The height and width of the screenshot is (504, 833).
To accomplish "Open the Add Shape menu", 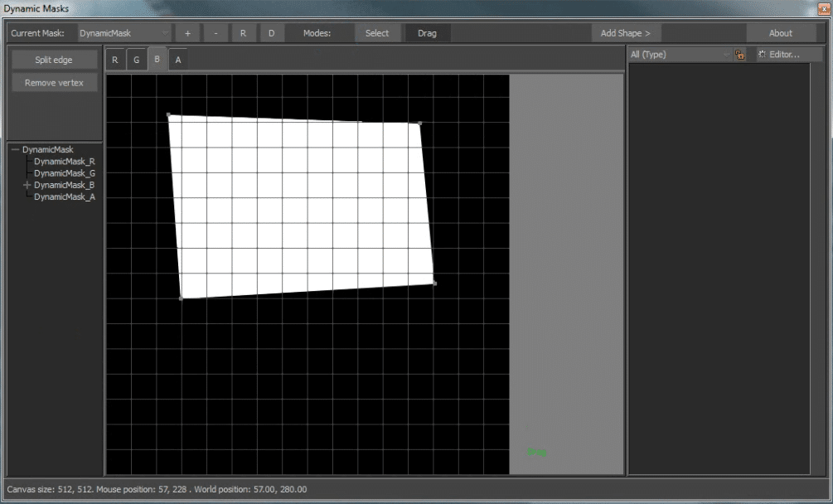I will 625,33.
